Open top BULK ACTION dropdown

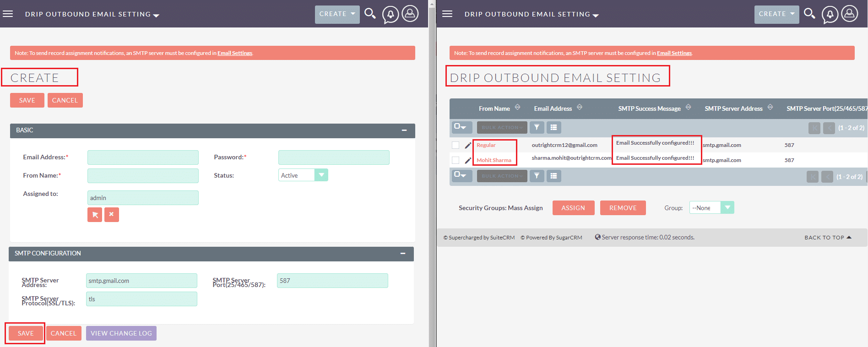[502, 127]
